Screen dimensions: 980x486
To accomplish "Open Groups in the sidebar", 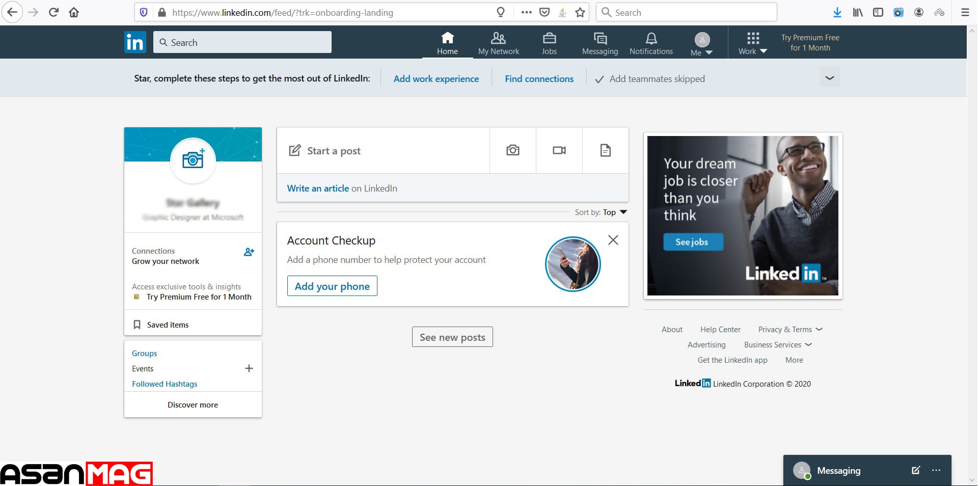I will (144, 353).
